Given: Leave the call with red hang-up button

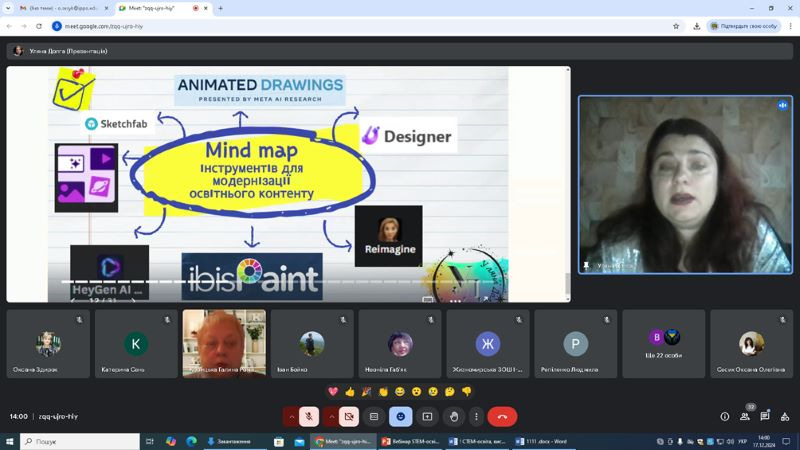Looking at the screenshot, I should (x=502, y=417).
